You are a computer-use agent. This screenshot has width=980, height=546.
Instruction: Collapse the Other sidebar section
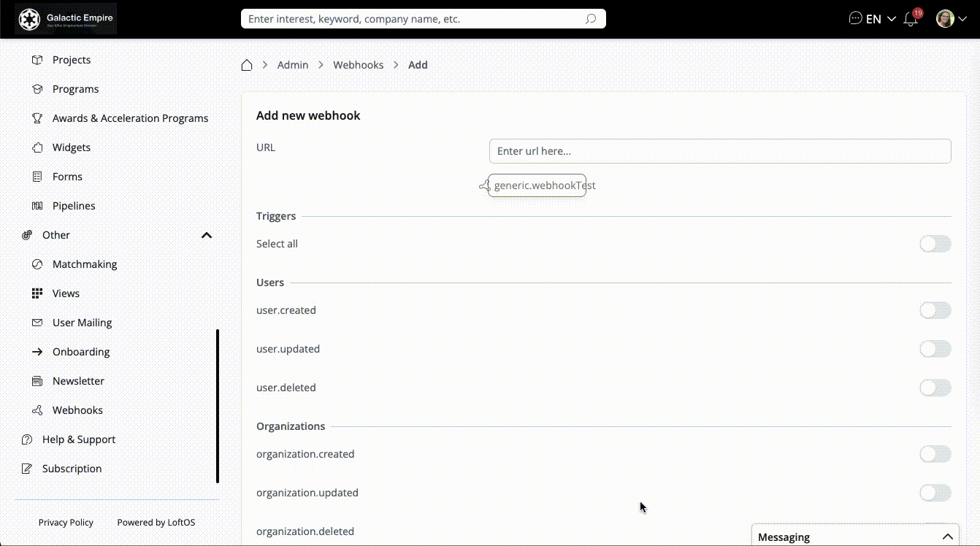[207, 235]
